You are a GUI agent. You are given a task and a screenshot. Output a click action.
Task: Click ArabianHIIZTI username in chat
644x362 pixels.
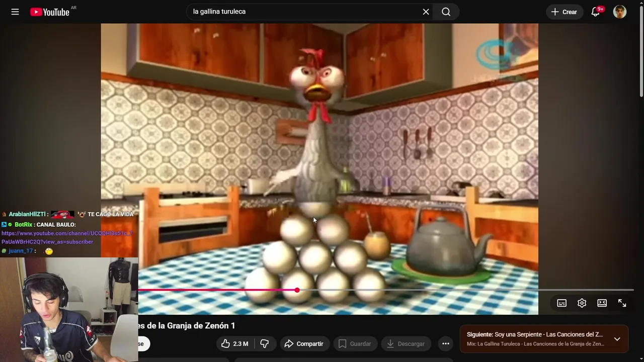27,214
